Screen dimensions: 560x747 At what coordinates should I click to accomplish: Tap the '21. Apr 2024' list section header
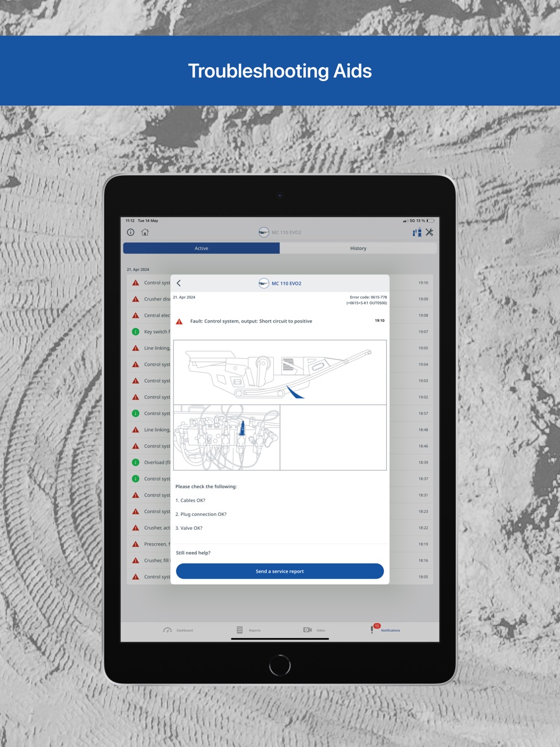click(138, 269)
